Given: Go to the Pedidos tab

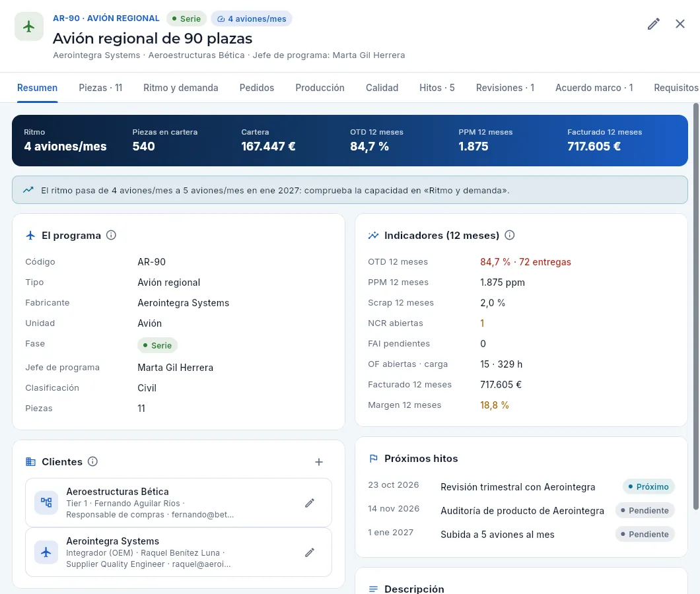Looking at the screenshot, I should pyautogui.click(x=257, y=88).
